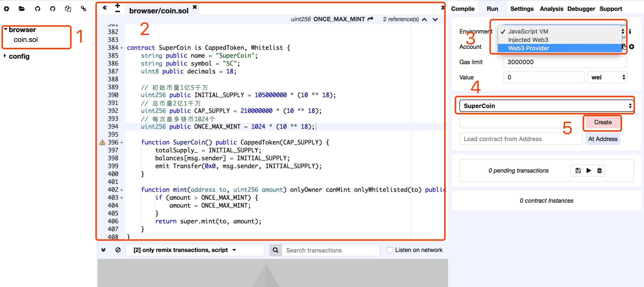Image resolution: width=644 pixels, height=287 pixels.
Task: Expand the config folder
Action: [5, 56]
